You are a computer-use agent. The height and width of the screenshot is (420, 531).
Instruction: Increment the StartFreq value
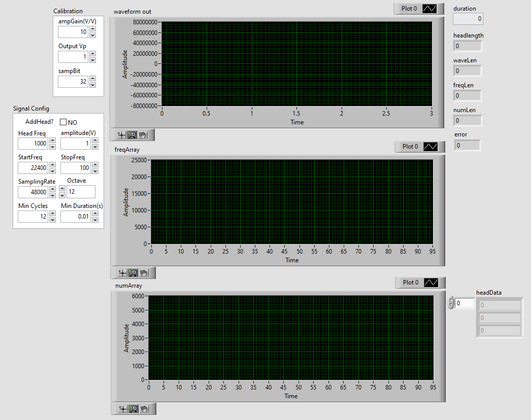52,165
